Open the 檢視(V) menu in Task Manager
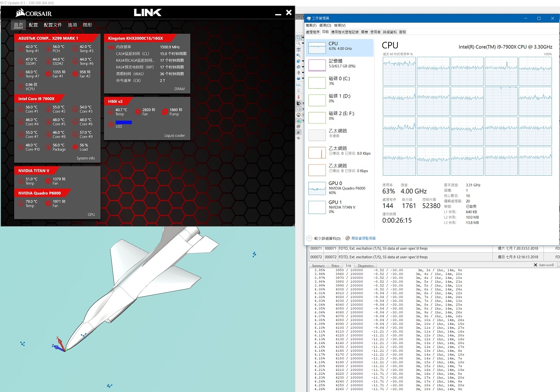560x392 pixels. (340, 25)
